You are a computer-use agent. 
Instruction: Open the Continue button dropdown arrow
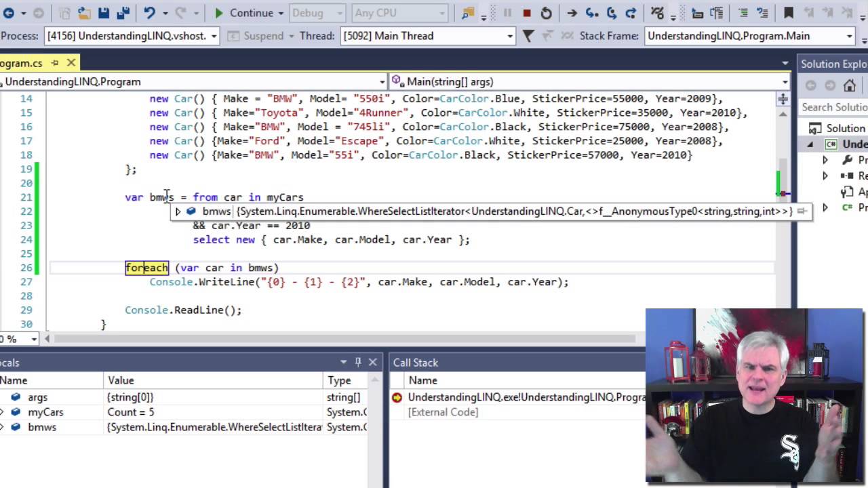(x=280, y=13)
